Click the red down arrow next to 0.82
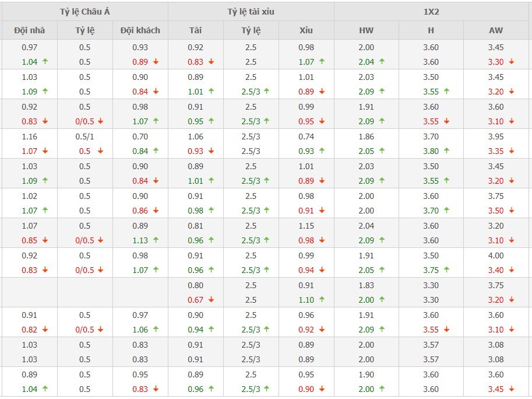Screen dimensions: 532x399 click(45, 330)
